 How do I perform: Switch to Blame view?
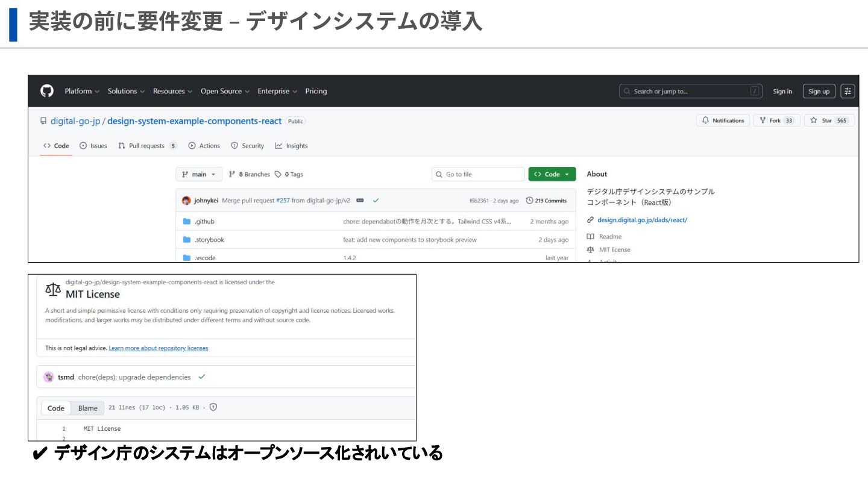click(x=88, y=408)
